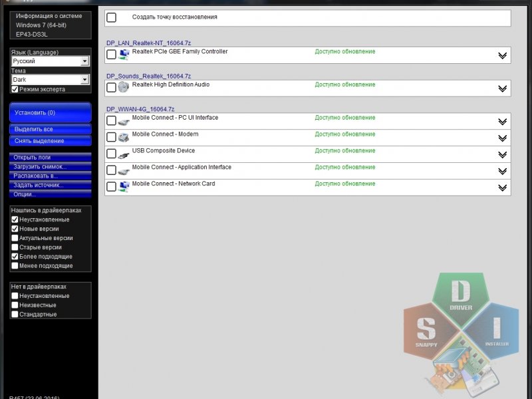Click 'Задать источник...' to set the source
This screenshot has width=532, height=399.
(x=51, y=185)
